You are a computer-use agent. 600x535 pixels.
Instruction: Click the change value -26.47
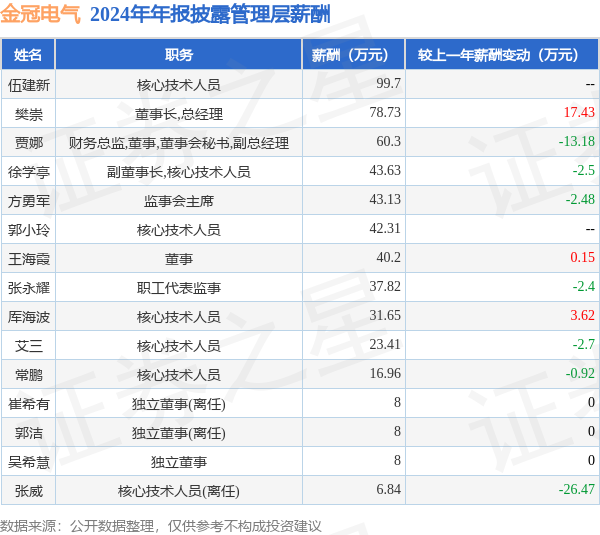577,490
